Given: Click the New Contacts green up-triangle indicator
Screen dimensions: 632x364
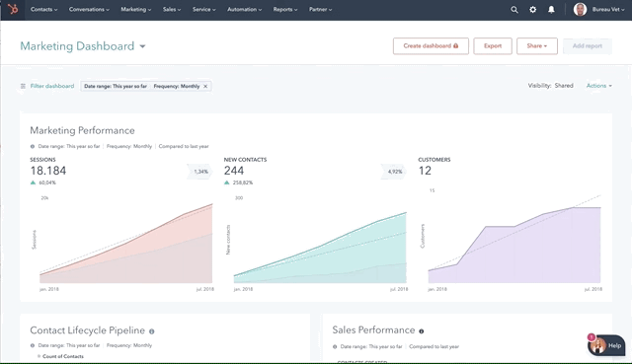Looking at the screenshot, I should [227, 182].
